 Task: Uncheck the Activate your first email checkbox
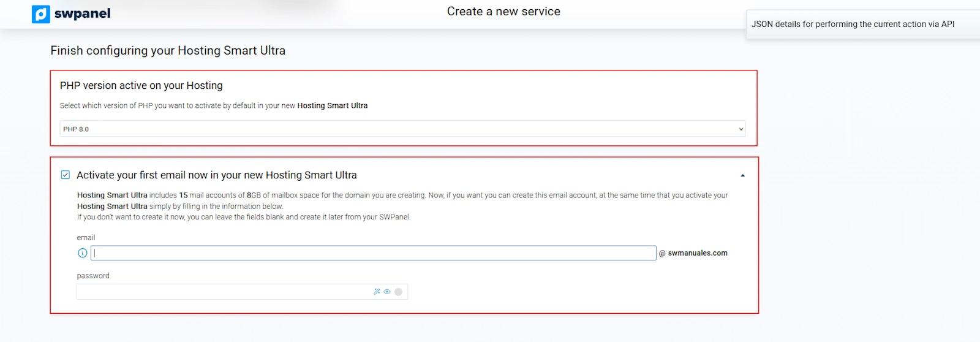tap(66, 175)
